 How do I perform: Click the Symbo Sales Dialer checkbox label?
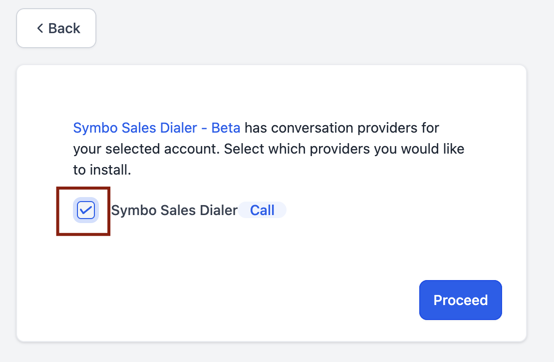[174, 210]
